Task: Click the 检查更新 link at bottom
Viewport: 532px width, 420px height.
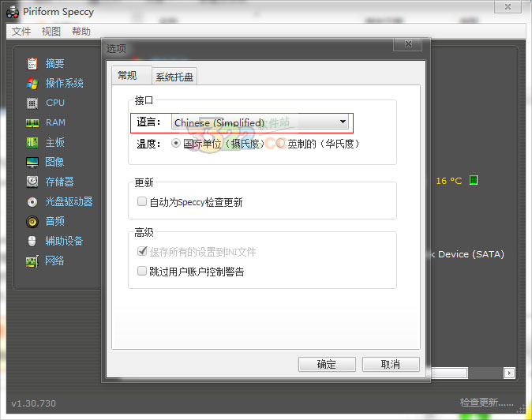Action: (486, 403)
